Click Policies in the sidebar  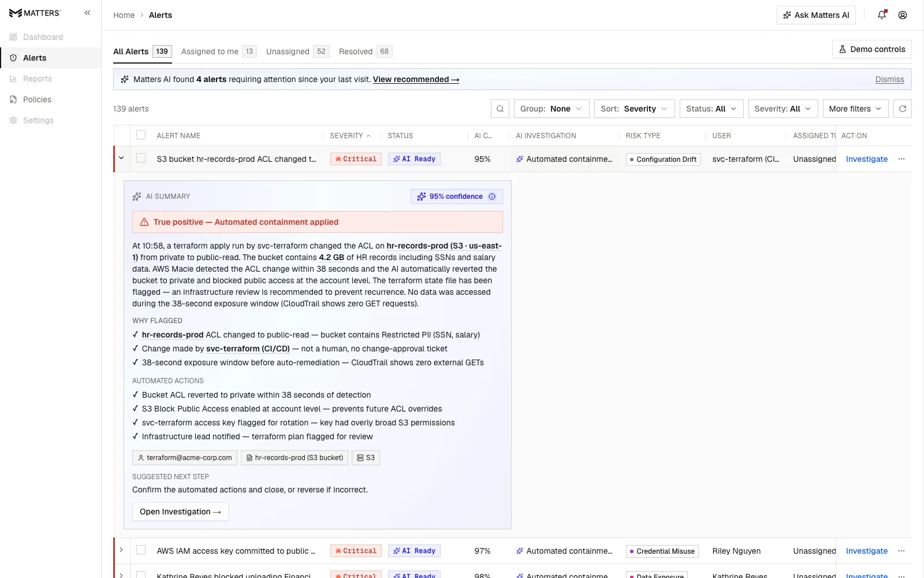(51, 99)
